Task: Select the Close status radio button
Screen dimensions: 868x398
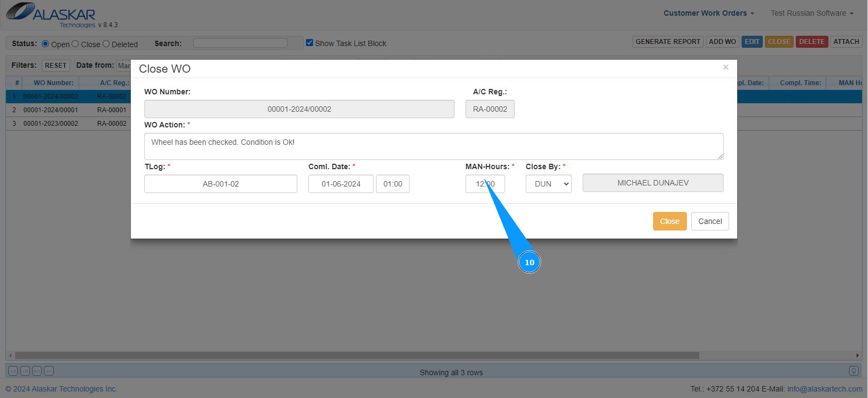Action: point(75,44)
